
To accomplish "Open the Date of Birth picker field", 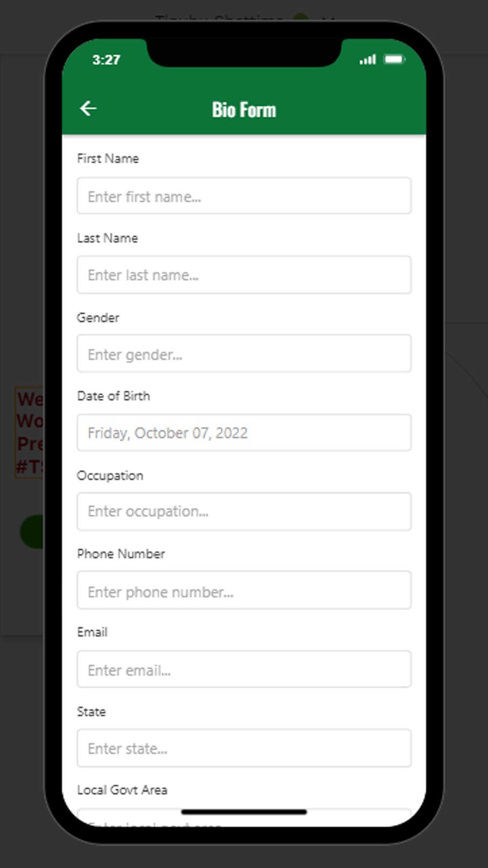I will [x=244, y=433].
